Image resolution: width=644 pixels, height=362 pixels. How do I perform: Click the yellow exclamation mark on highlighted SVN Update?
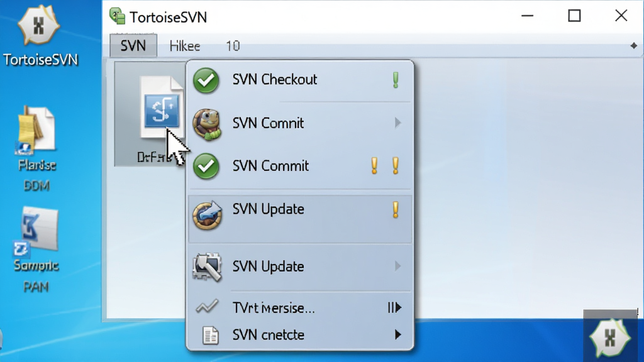click(396, 210)
